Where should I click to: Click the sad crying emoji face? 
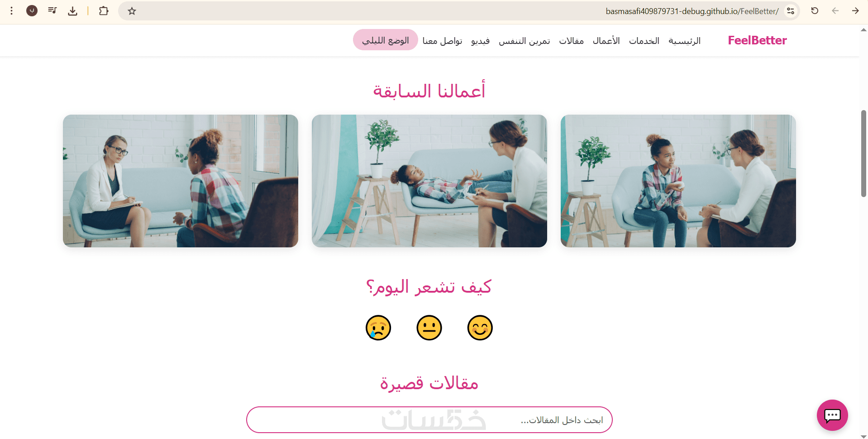[x=378, y=328]
